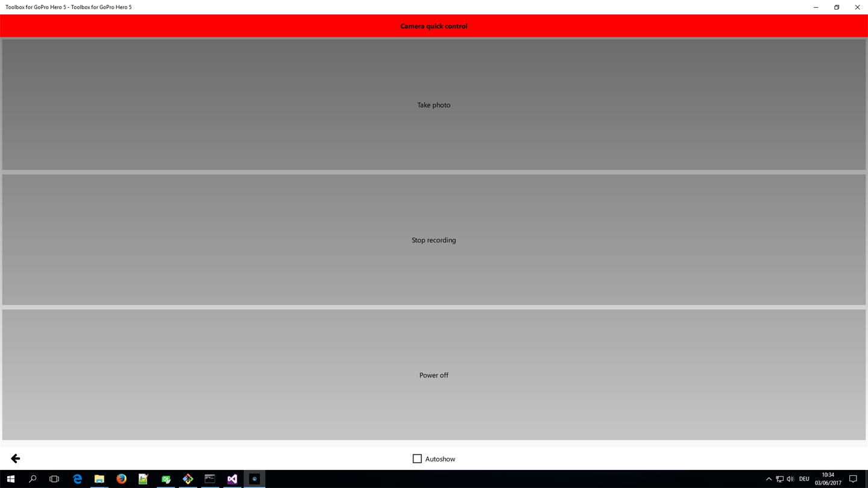The width and height of the screenshot is (868, 488).
Task: Click the Camera quick control red header
Action: (434, 26)
